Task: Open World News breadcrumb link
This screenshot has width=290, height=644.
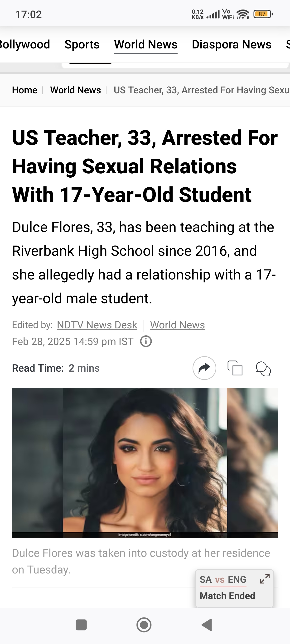Action: [x=75, y=90]
